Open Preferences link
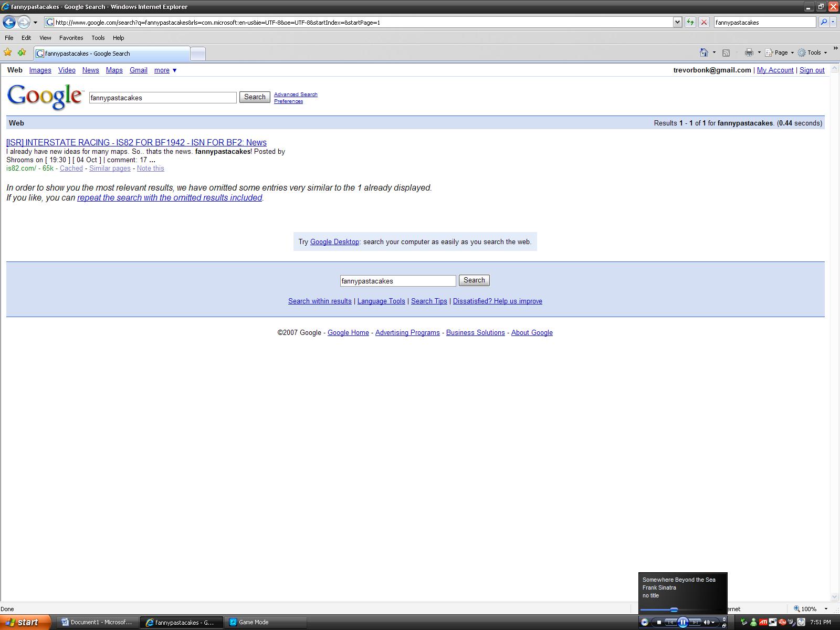Screen dimensions: 840x630 288,101
